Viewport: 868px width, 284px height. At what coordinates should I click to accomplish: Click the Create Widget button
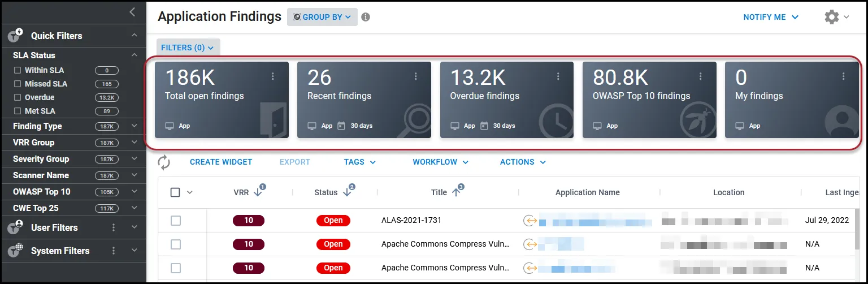pyautogui.click(x=221, y=162)
